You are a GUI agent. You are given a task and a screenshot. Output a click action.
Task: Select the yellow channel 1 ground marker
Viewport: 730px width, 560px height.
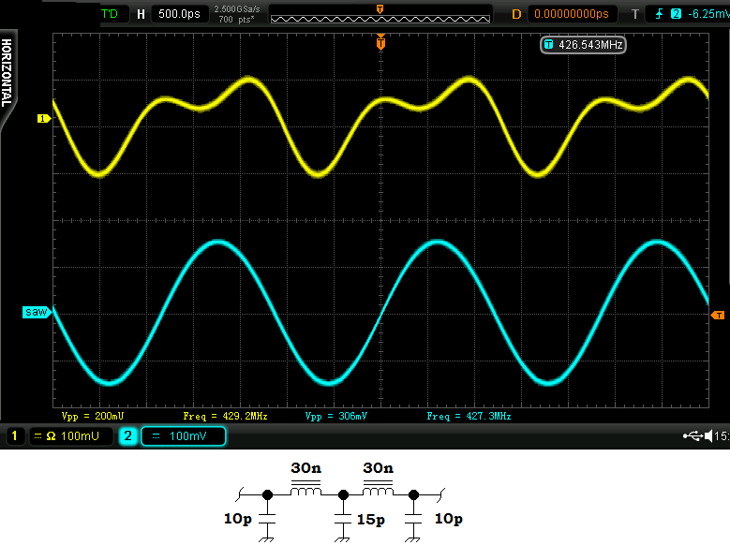[44, 119]
